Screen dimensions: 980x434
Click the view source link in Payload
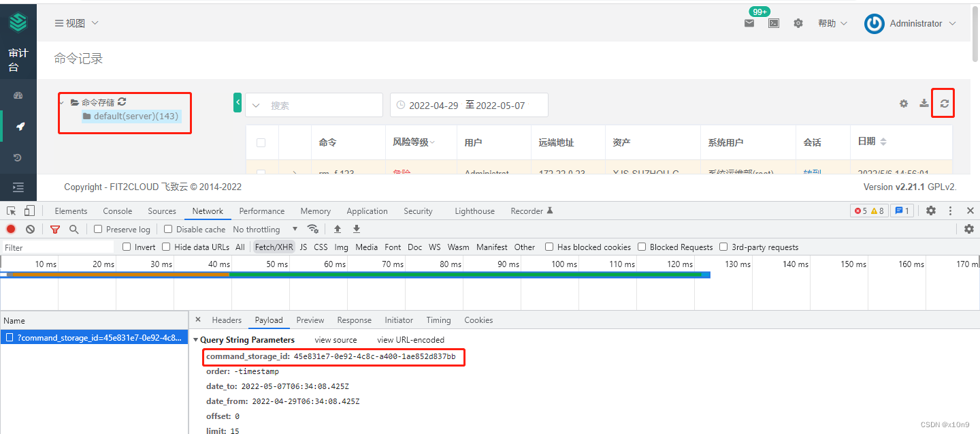coord(336,339)
